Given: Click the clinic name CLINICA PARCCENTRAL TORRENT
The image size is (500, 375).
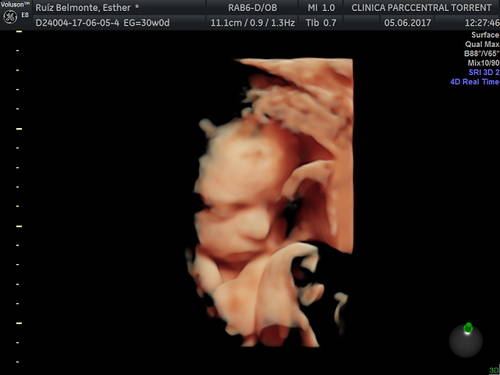Looking at the screenshot, I should [421, 8].
